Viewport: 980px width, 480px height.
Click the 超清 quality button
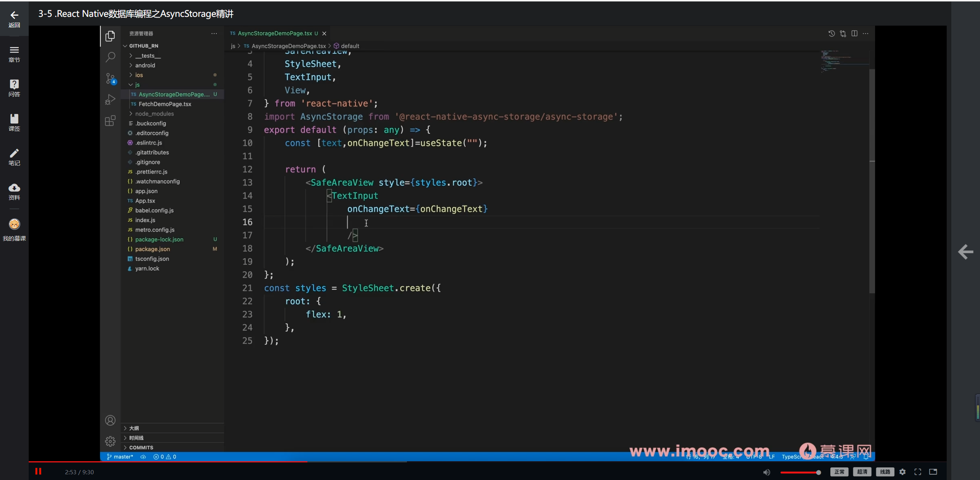click(862, 472)
